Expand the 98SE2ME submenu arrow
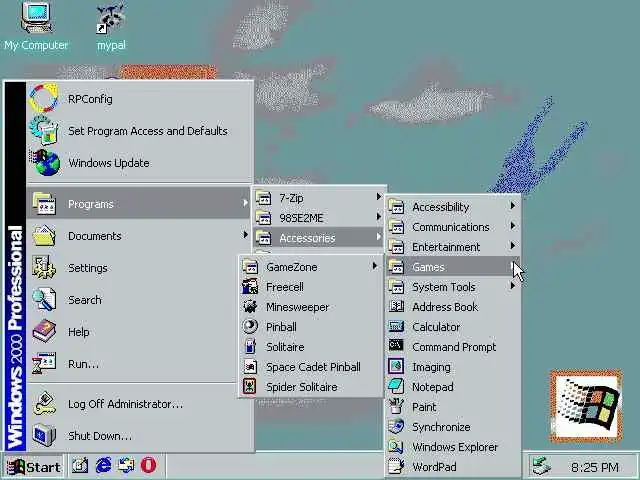The width and height of the screenshot is (640, 480). click(x=378, y=217)
